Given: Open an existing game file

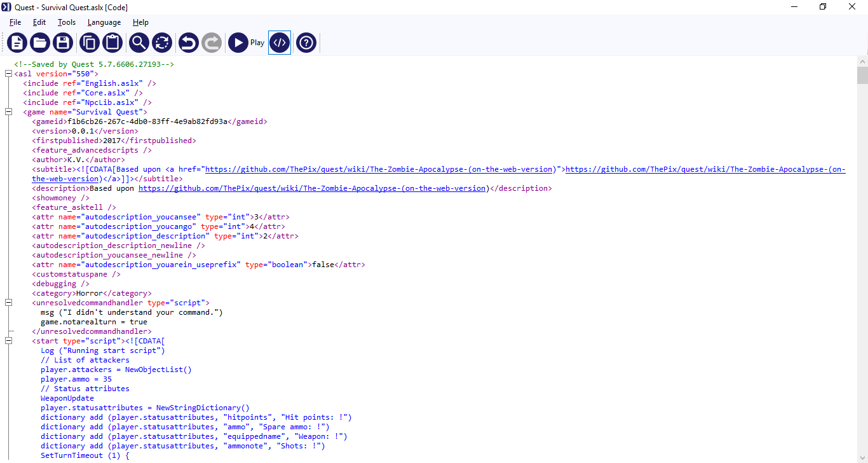Looking at the screenshot, I should tap(41, 43).
